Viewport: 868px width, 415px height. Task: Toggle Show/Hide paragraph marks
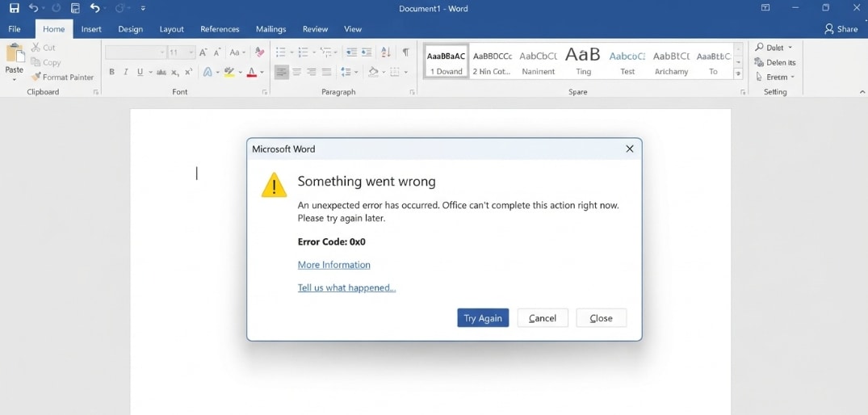tap(406, 52)
